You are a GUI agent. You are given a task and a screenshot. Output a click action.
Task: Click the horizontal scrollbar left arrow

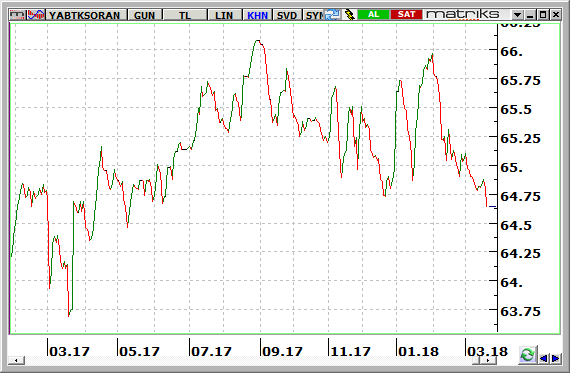16,360
